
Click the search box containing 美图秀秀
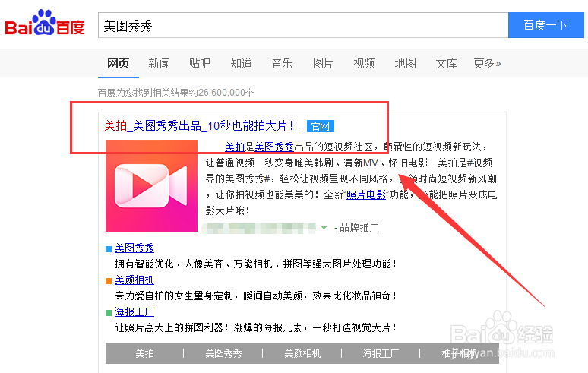(x=303, y=25)
